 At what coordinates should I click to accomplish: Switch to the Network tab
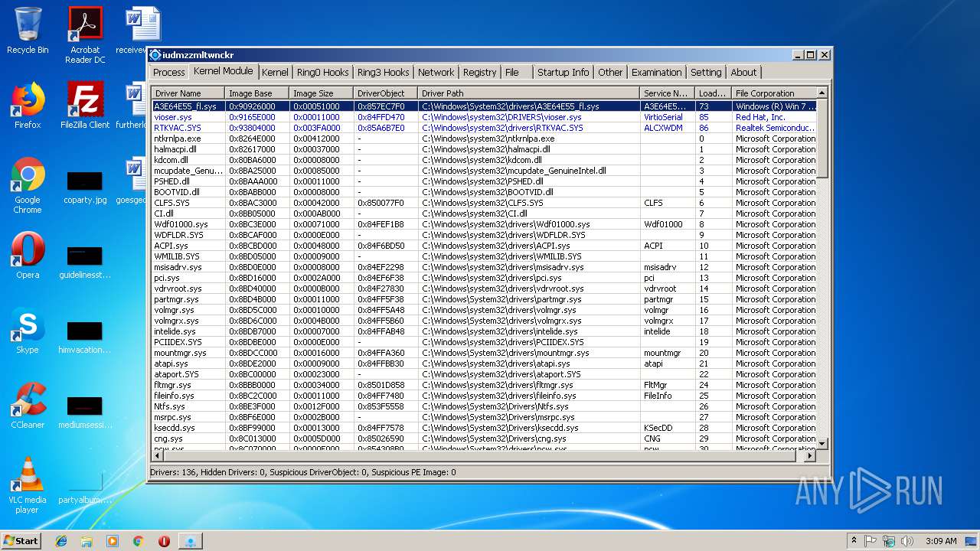point(436,72)
